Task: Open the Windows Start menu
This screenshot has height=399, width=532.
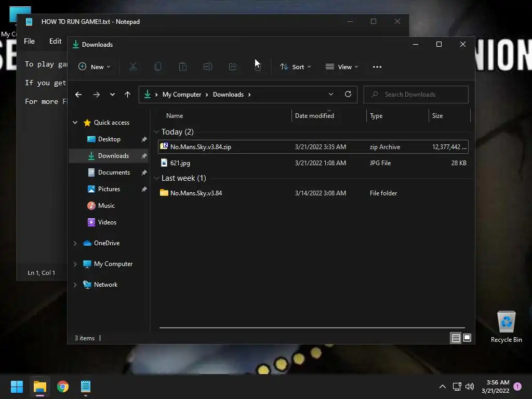Action: tap(17, 386)
